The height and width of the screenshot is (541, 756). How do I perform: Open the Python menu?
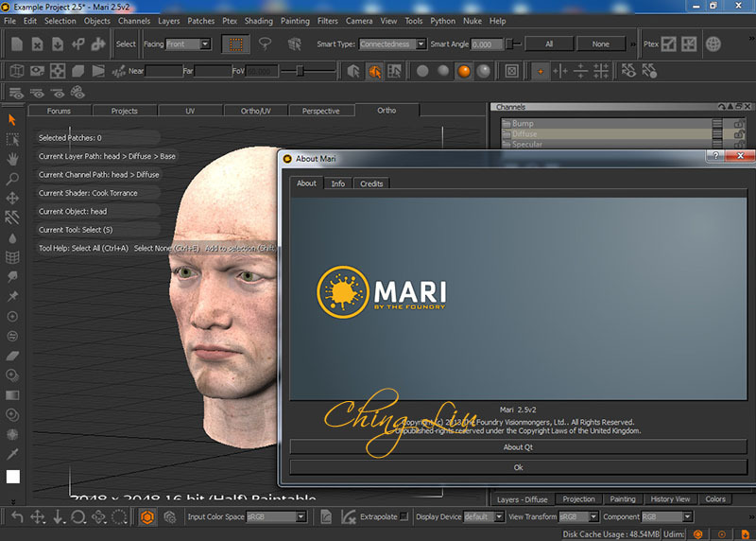tap(442, 21)
